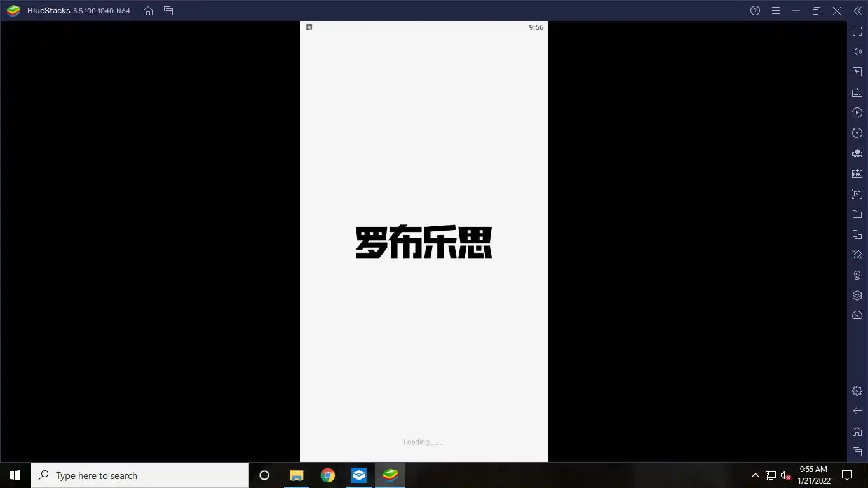Launch Google Chrome from the taskbar
The width and height of the screenshot is (868, 488).
click(327, 475)
